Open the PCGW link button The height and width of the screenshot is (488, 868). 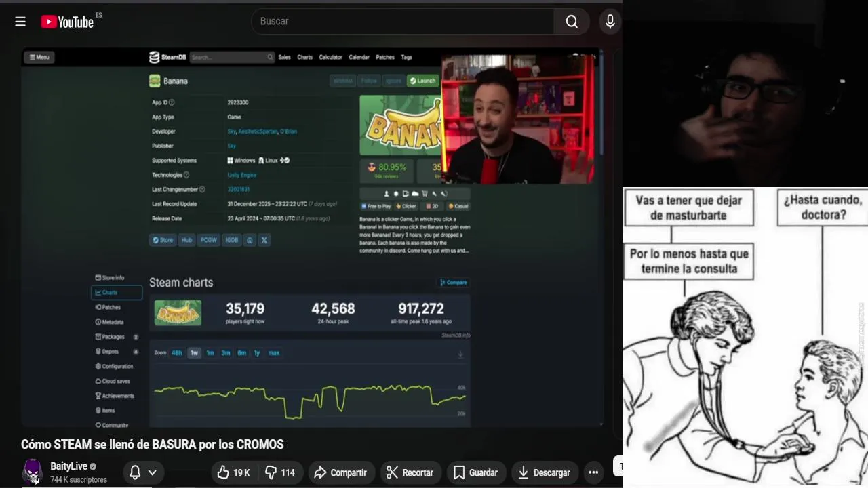pos(209,240)
